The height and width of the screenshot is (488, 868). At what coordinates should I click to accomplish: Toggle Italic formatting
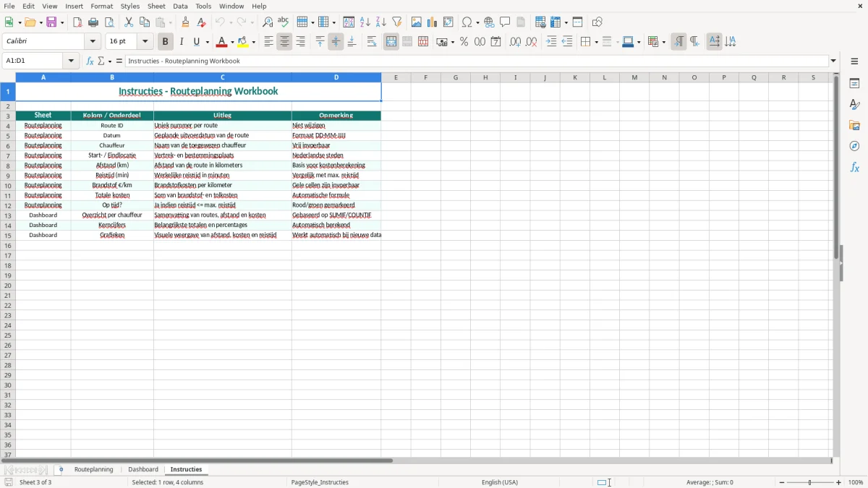(182, 42)
